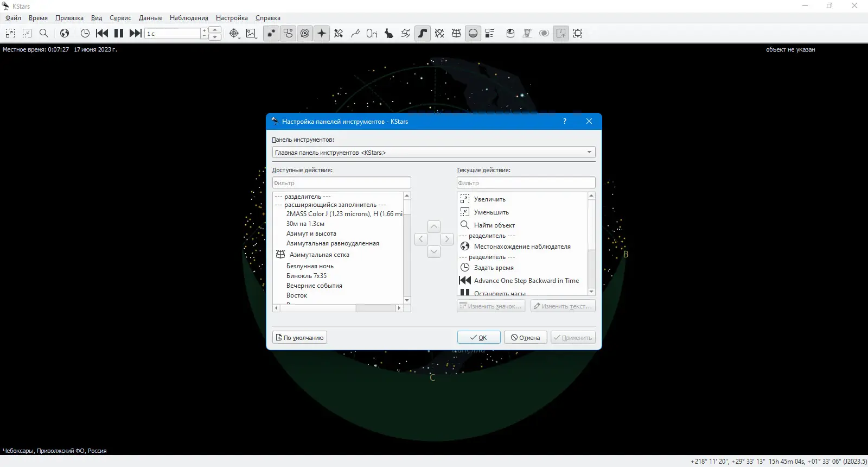Screen dimensions: 868x467
Task: Toggle constellation boundaries in the toolbar
Action: pyautogui.click(x=406, y=33)
